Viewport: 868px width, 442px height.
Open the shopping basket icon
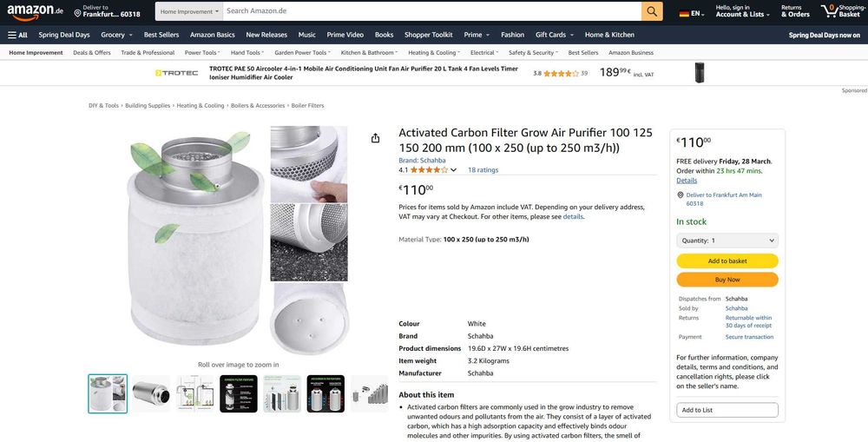(x=829, y=11)
